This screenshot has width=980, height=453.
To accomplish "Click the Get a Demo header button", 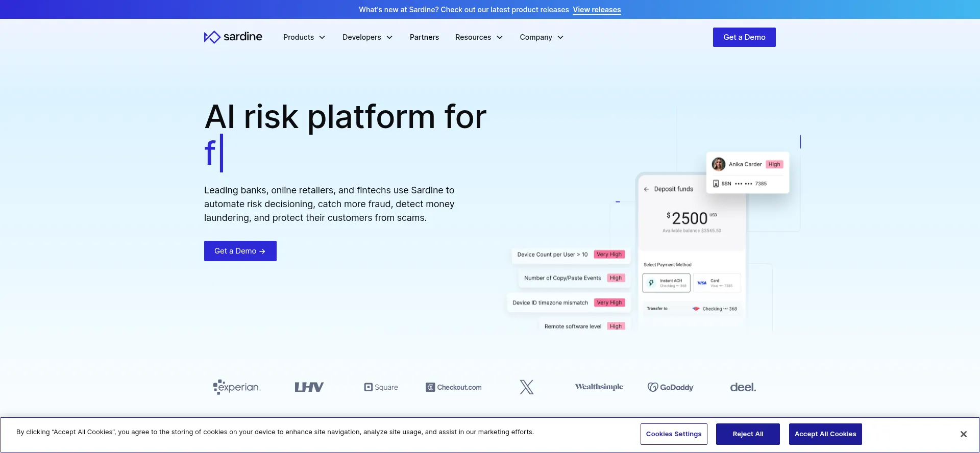I will 744,37.
